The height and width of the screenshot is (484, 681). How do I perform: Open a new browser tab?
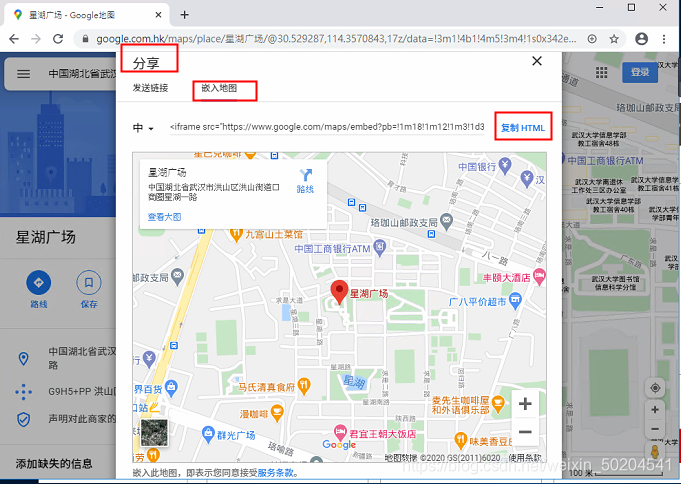pyautogui.click(x=185, y=15)
